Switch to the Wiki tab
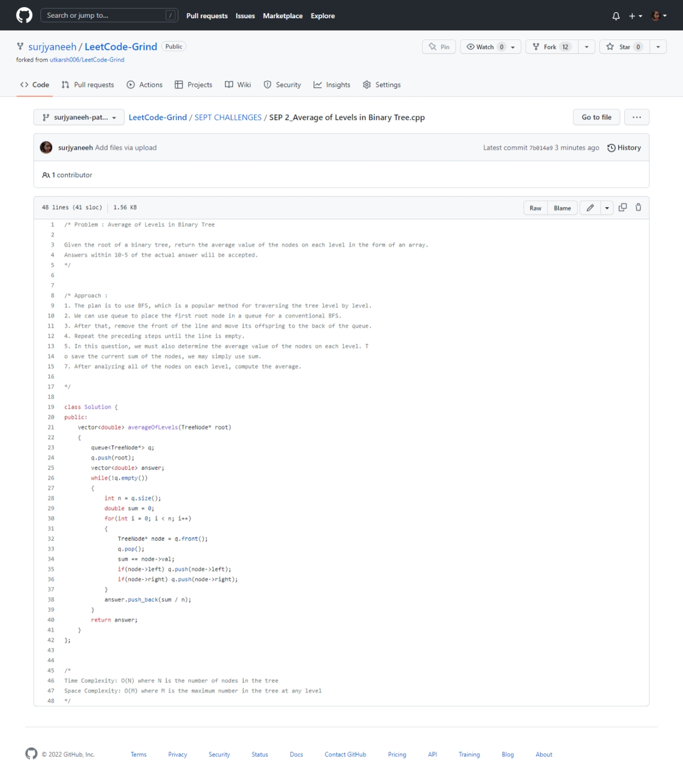 coord(238,85)
